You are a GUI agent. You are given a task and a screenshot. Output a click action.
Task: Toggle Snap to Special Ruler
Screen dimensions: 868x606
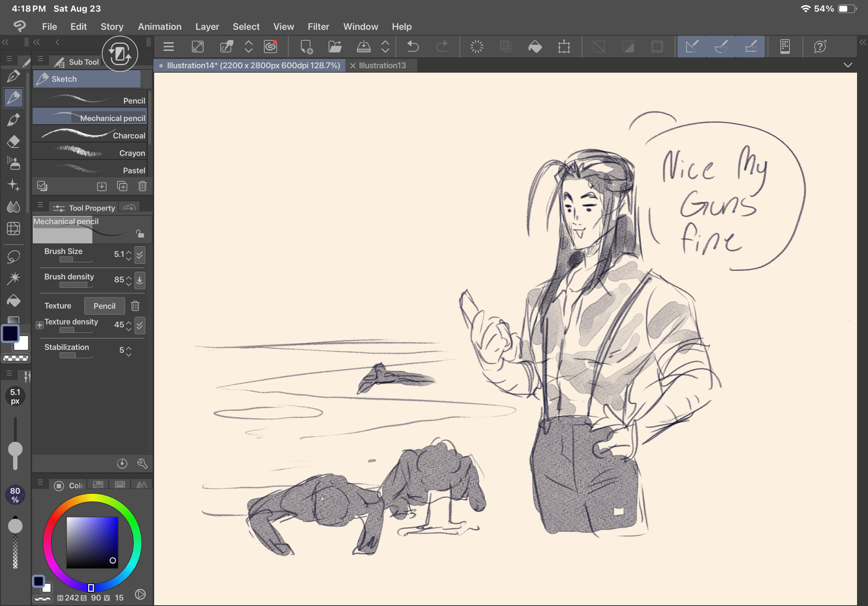(721, 46)
